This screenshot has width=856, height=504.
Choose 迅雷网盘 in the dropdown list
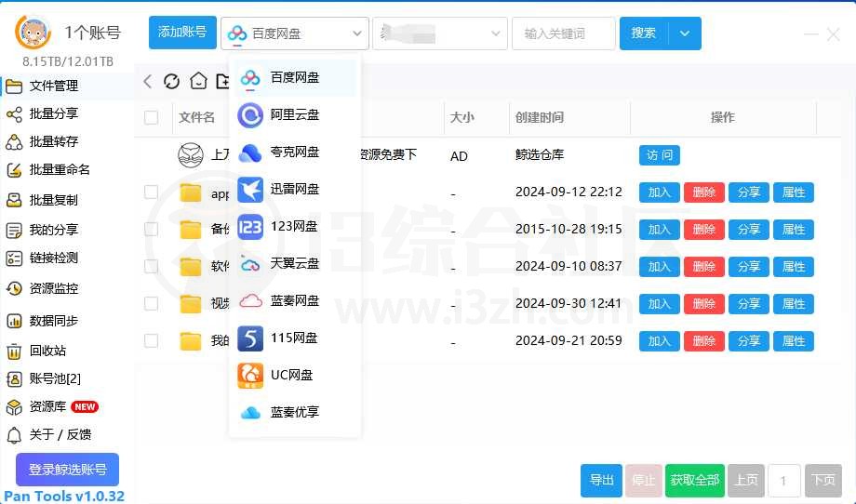295,190
